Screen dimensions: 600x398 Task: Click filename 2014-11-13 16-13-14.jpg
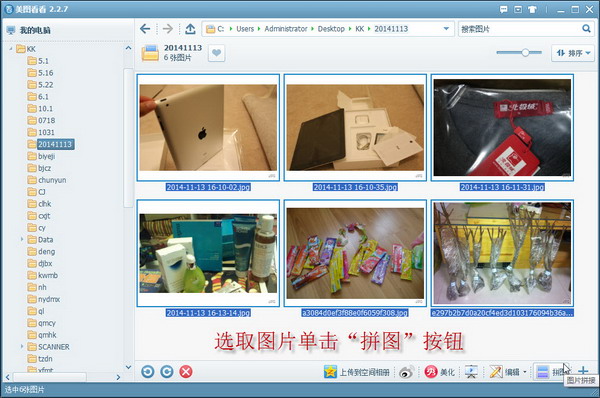pyautogui.click(x=208, y=313)
